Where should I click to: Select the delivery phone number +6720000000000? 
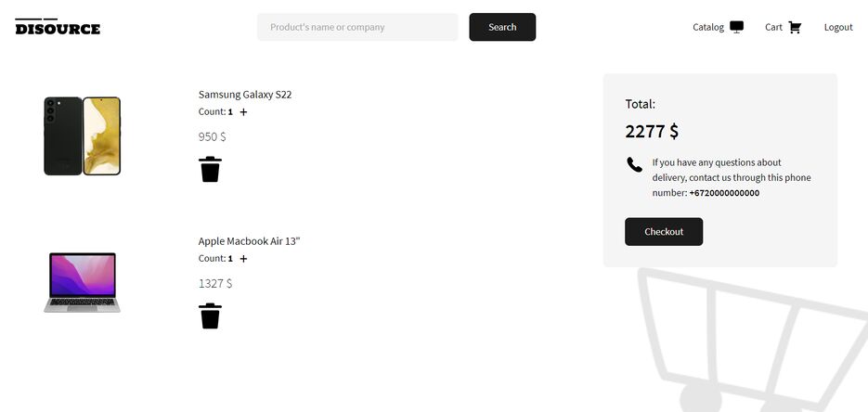pos(724,193)
